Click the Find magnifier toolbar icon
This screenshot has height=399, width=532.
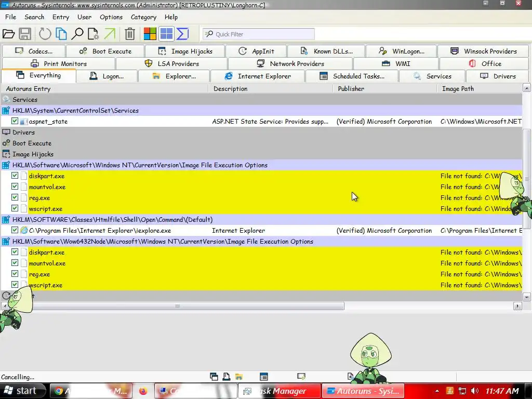pyautogui.click(x=77, y=34)
